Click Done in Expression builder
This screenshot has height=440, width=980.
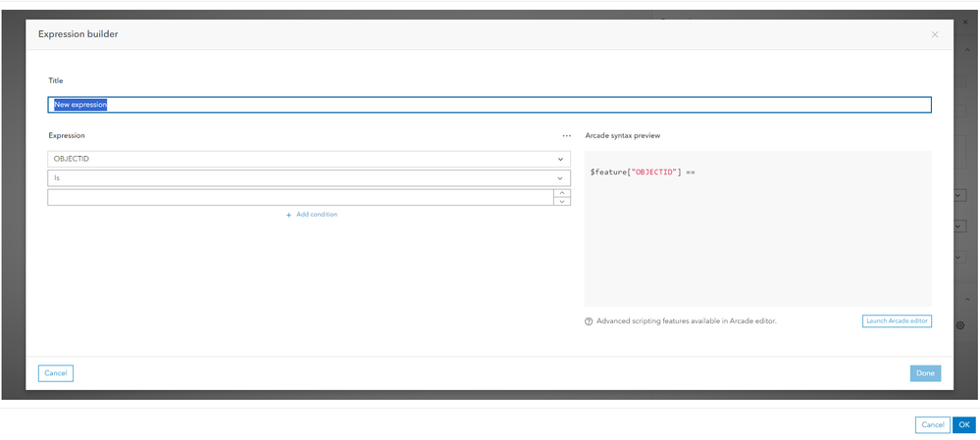click(x=925, y=373)
